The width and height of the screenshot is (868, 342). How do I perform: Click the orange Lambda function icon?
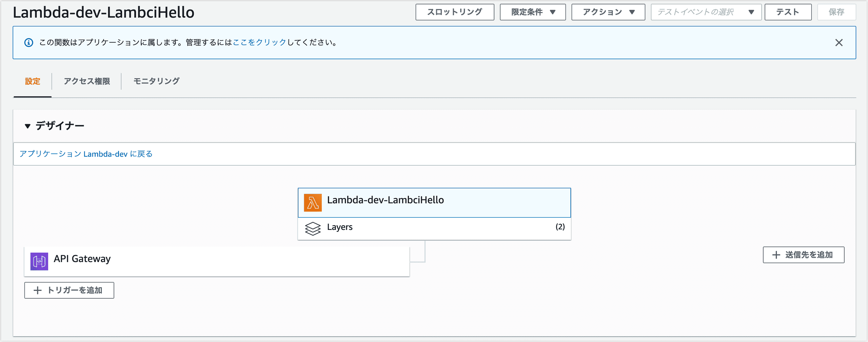312,203
